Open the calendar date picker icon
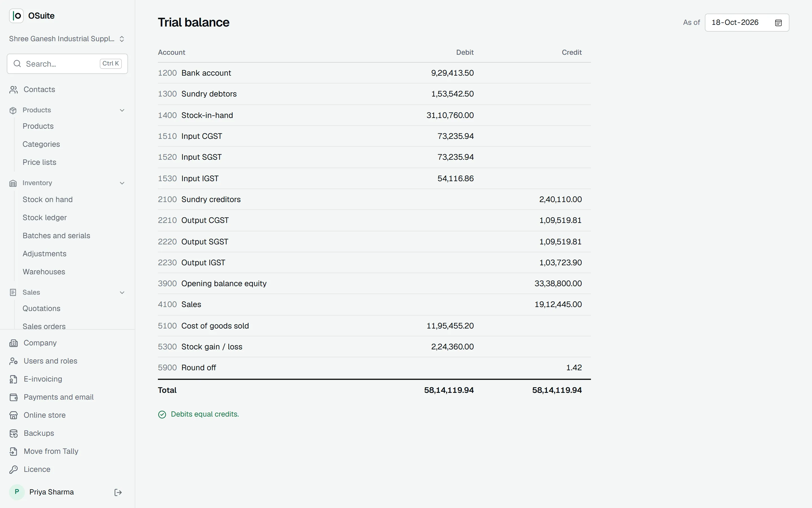Viewport: 812px width, 508px height. click(778, 23)
